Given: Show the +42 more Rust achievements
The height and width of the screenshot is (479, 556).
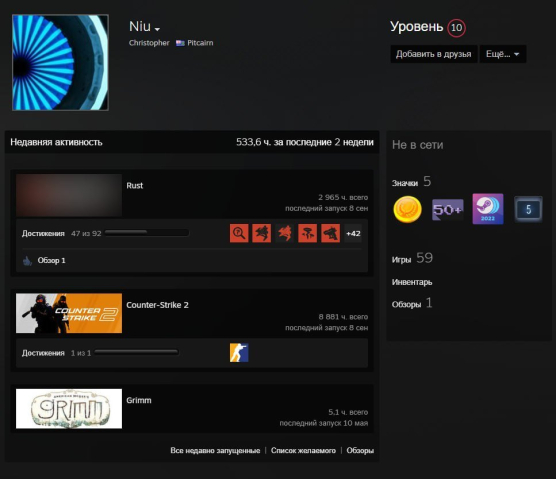Looking at the screenshot, I should [x=353, y=233].
